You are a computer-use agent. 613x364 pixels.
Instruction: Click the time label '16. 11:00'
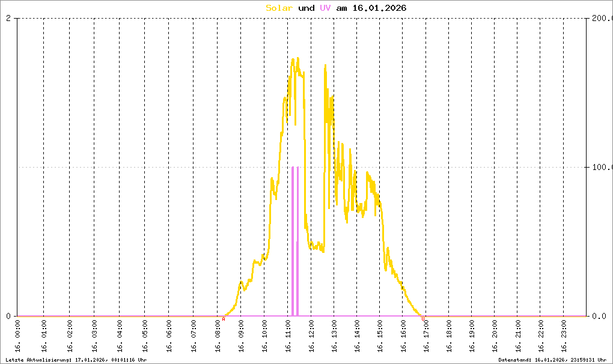[288, 336]
